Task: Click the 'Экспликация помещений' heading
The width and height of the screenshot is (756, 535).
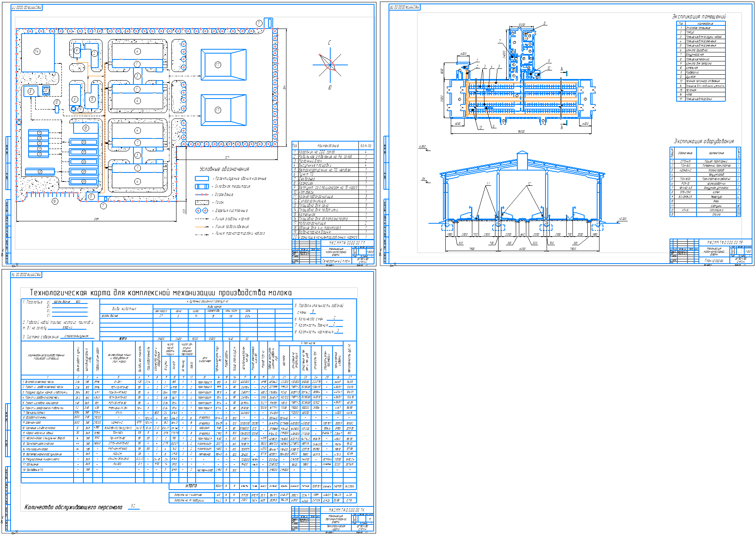Action: (699, 17)
